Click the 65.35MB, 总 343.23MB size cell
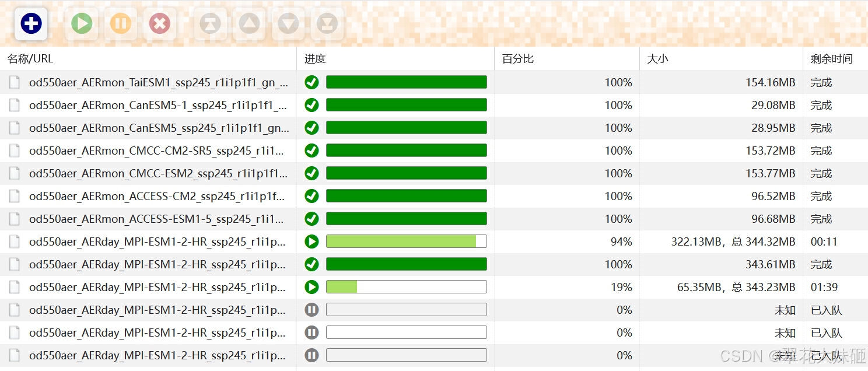The width and height of the screenshot is (868, 371). tap(736, 288)
